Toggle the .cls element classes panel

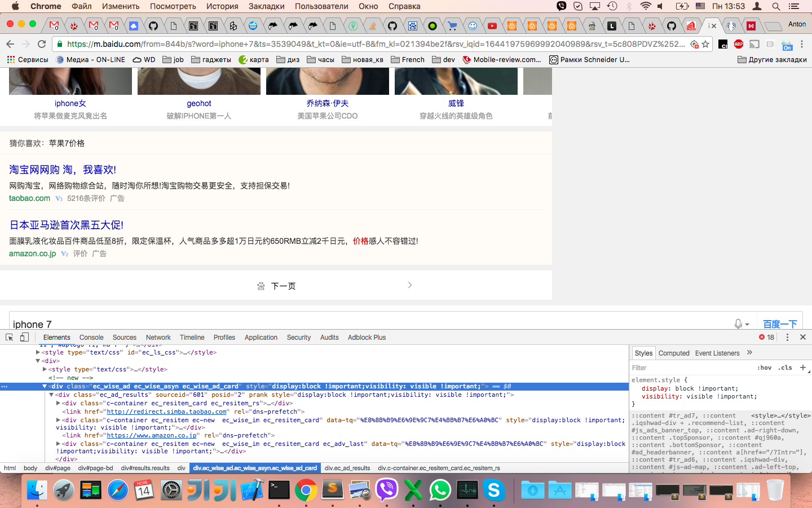(785, 367)
